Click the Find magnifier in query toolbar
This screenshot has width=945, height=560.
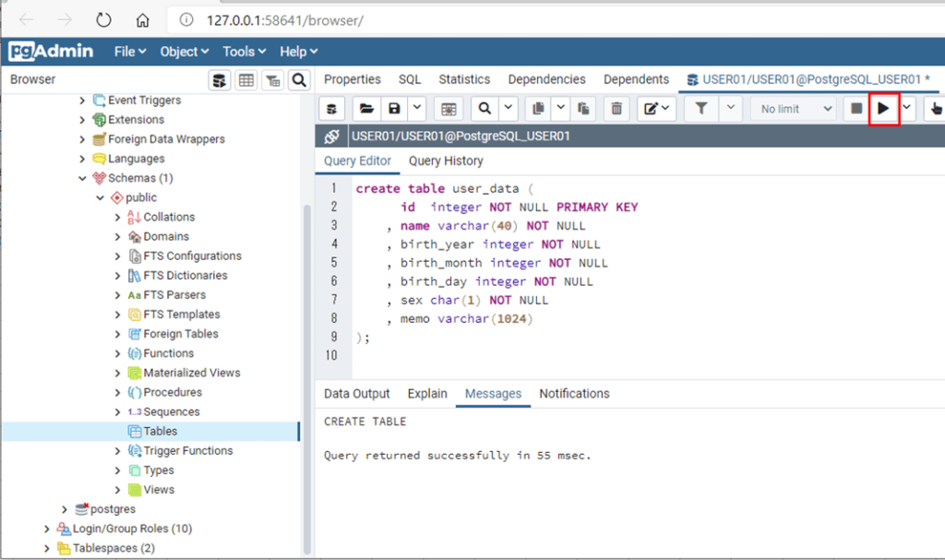click(x=484, y=109)
